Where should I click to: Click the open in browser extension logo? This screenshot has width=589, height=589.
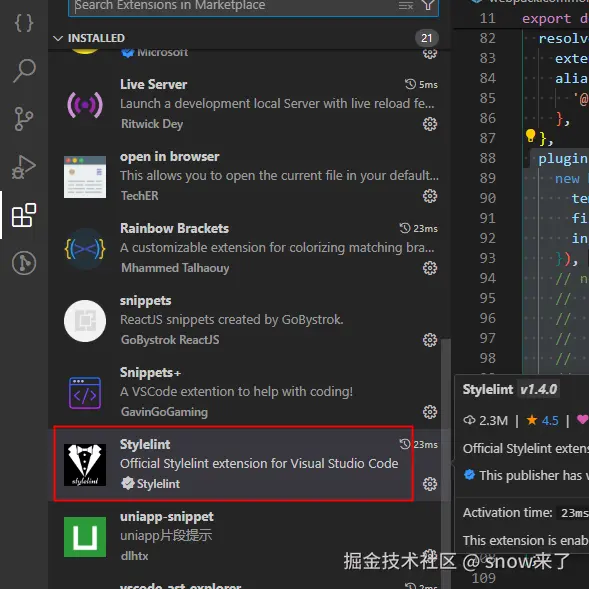pyautogui.click(x=85, y=177)
